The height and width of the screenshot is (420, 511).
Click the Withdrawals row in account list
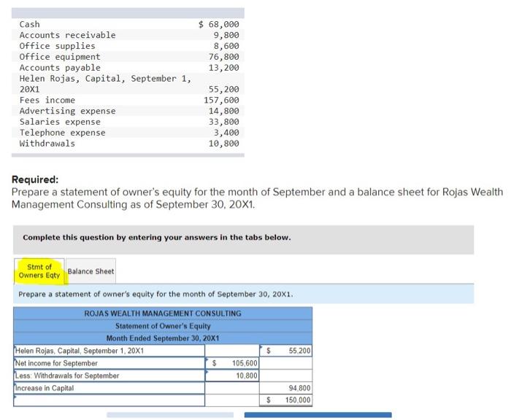tap(128, 143)
